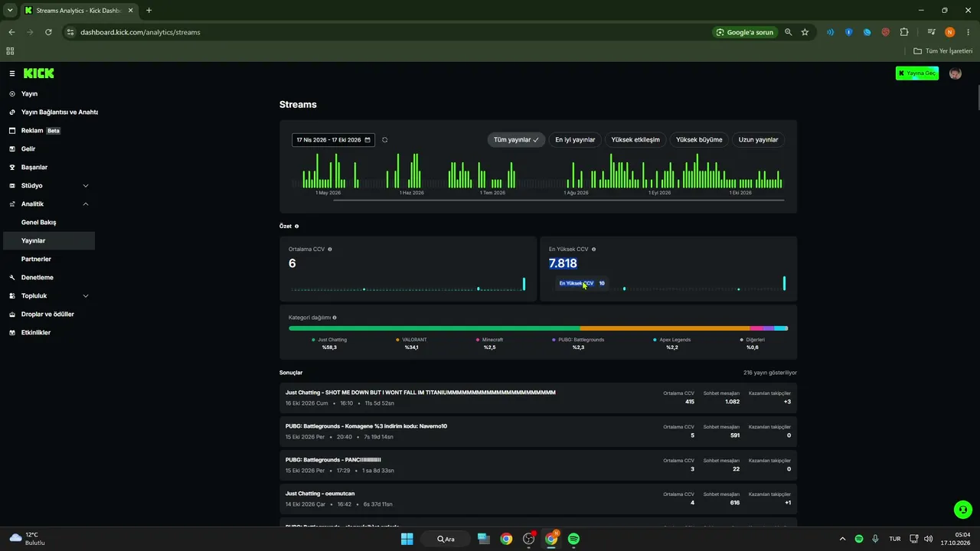Open the profile avatar menu

pos(955,73)
